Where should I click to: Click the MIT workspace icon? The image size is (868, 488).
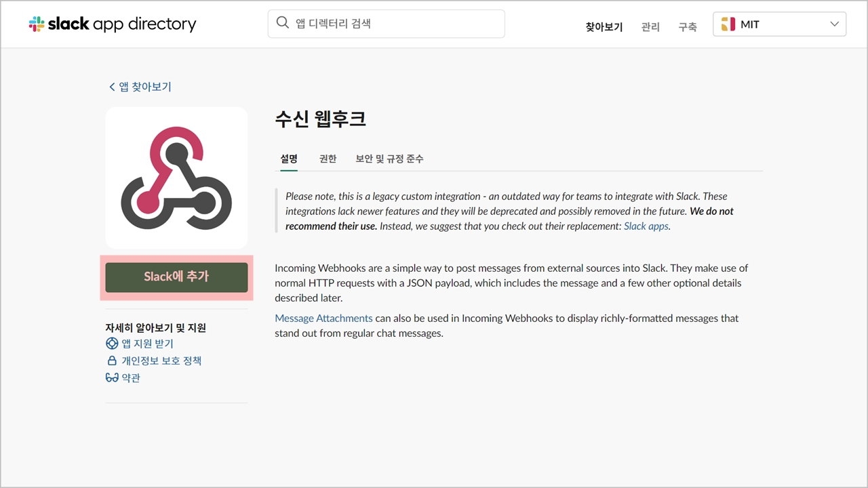point(728,24)
